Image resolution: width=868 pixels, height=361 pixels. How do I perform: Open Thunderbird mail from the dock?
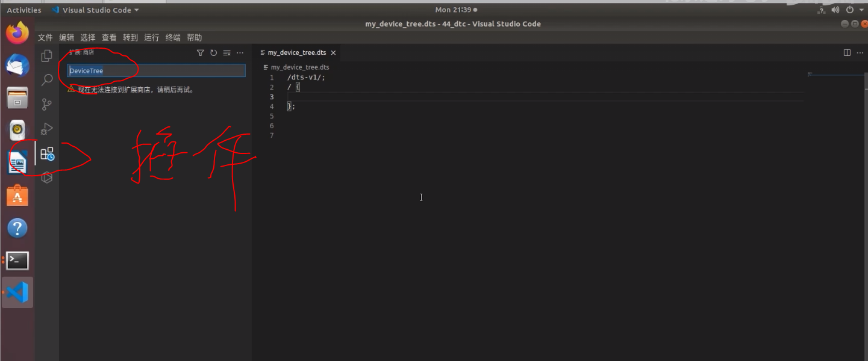(17, 66)
